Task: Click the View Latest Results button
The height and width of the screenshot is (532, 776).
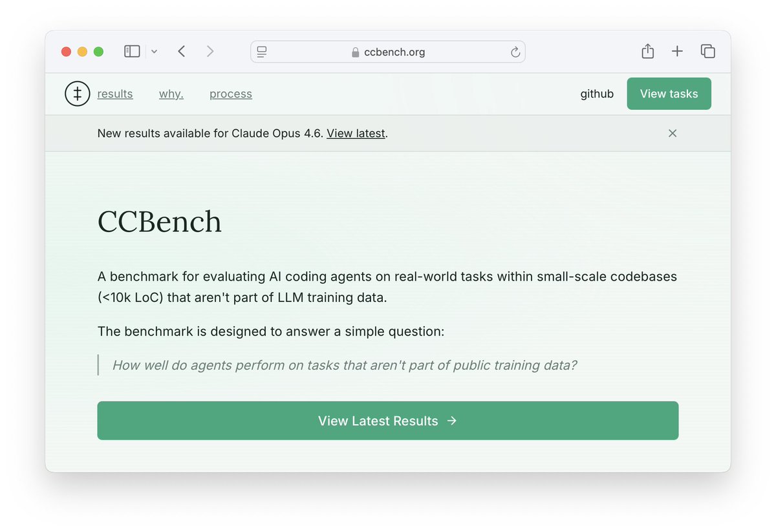Action: pyautogui.click(x=387, y=420)
